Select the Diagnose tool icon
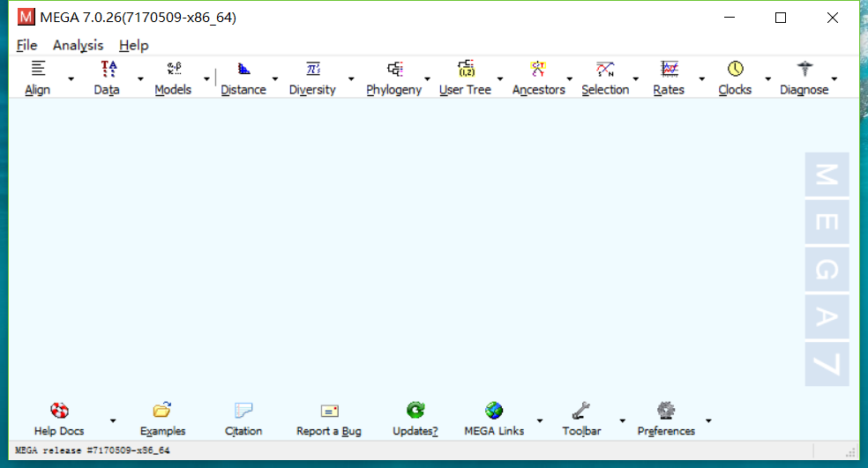The height and width of the screenshot is (468, 868). pos(804,69)
